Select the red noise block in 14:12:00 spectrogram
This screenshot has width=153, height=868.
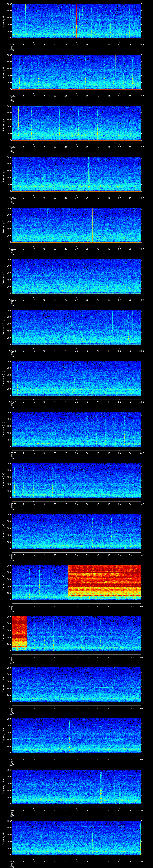click(x=104, y=581)
